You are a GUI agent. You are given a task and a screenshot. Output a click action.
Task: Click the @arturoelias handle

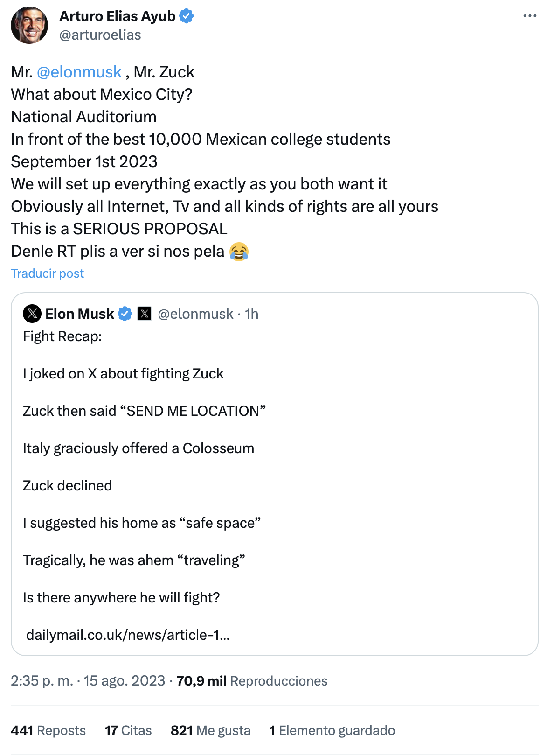pyautogui.click(x=100, y=35)
